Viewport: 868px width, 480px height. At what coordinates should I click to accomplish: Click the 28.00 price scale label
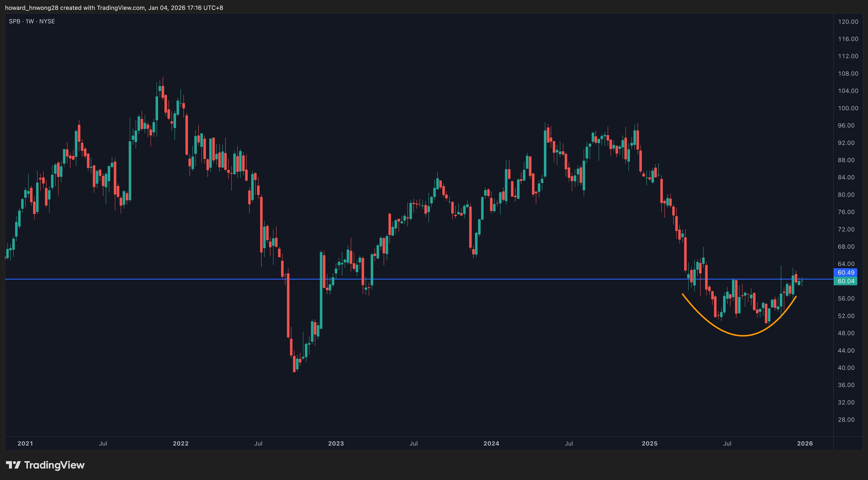click(x=846, y=419)
